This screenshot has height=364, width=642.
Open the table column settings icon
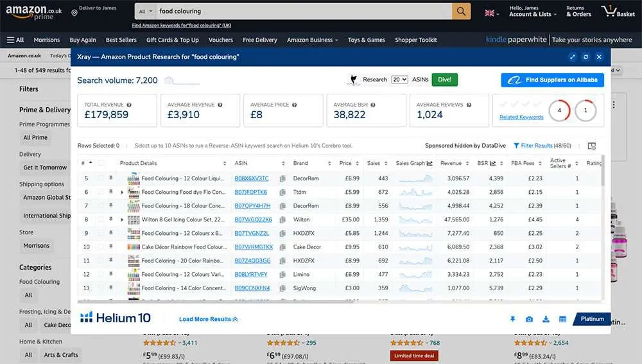(x=592, y=146)
